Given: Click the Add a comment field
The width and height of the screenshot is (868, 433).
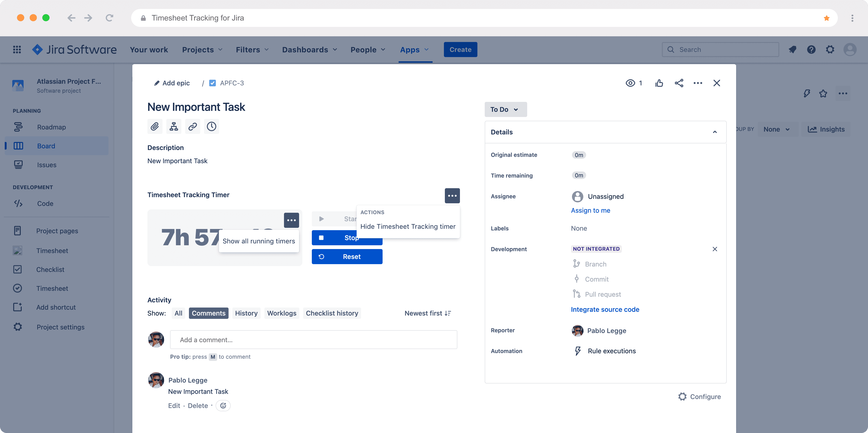Looking at the screenshot, I should [313, 340].
